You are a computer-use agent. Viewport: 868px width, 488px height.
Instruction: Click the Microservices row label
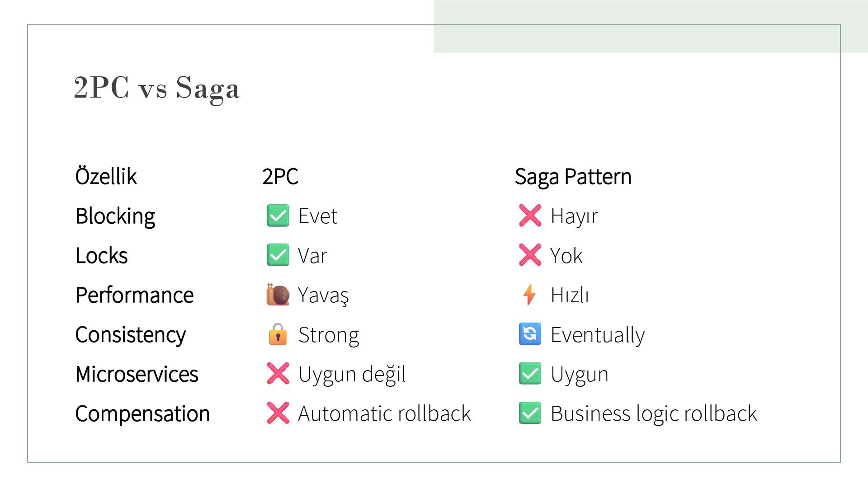(137, 374)
